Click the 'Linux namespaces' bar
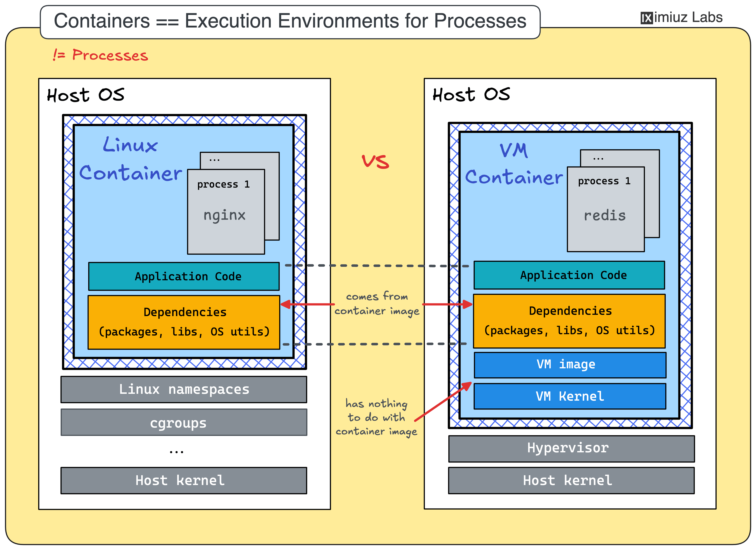Screen dimensions: 756x550 click(x=184, y=390)
